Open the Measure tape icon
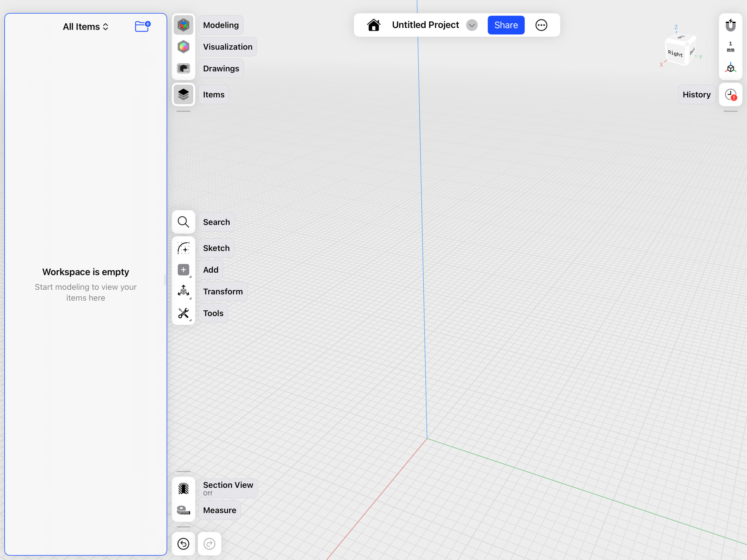747x560 pixels. pos(183,510)
